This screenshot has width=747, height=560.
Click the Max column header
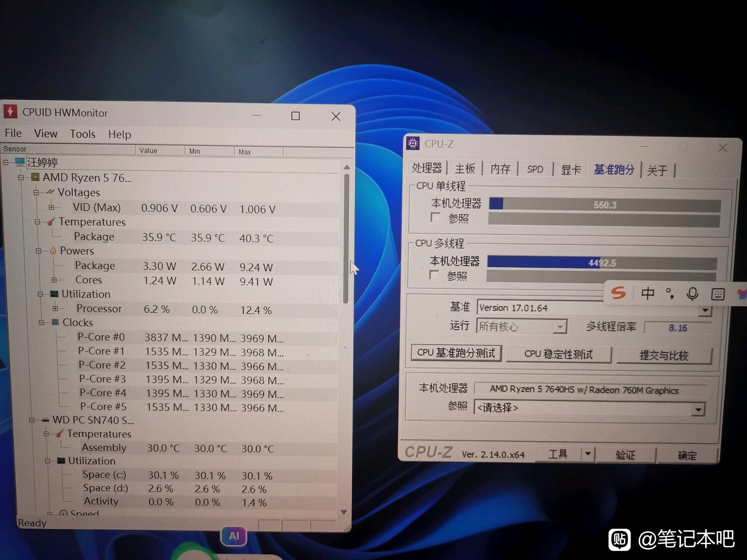click(x=259, y=152)
